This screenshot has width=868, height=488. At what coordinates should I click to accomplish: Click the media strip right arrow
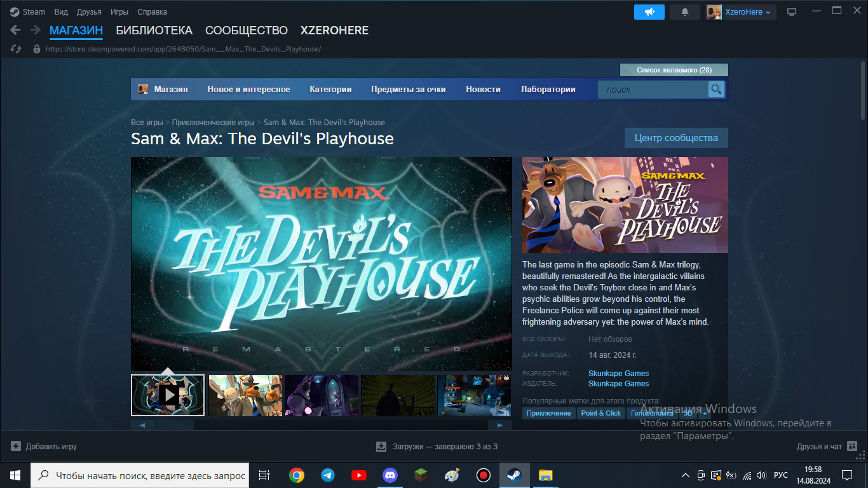tap(500, 425)
